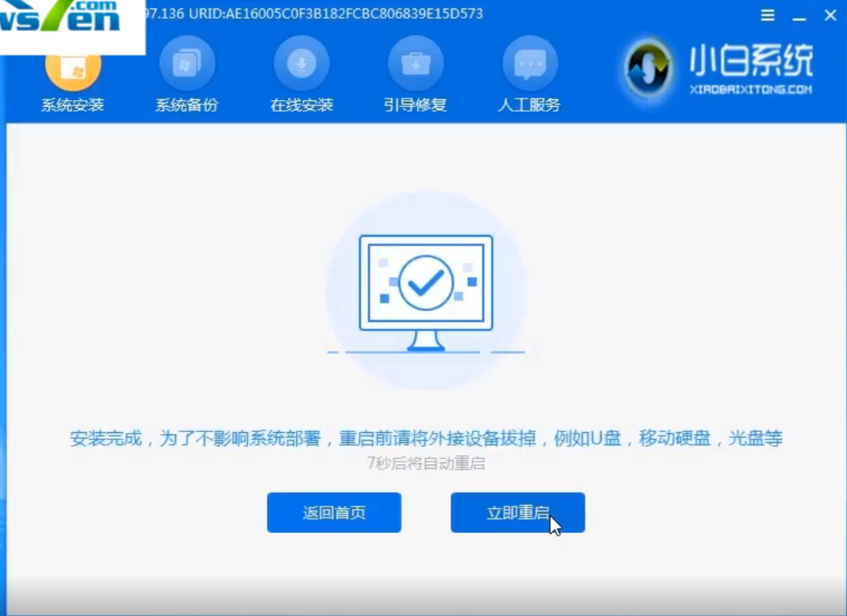This screenshot has width=847, height=616.
Task: Close the 小白系统 installer window
Action: [830, 16]
